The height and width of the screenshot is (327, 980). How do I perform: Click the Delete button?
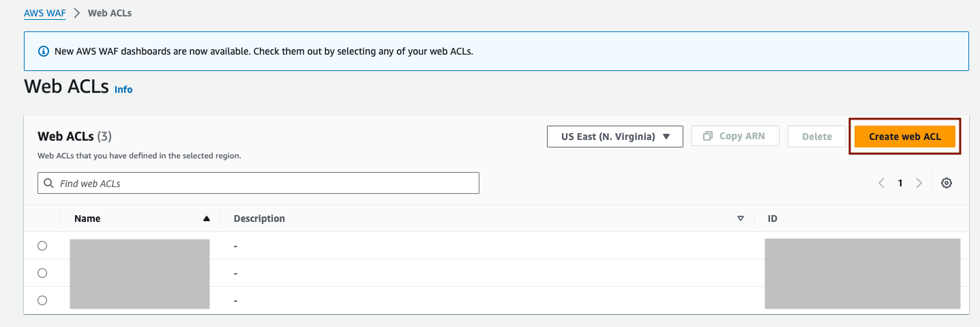[817, 137]
